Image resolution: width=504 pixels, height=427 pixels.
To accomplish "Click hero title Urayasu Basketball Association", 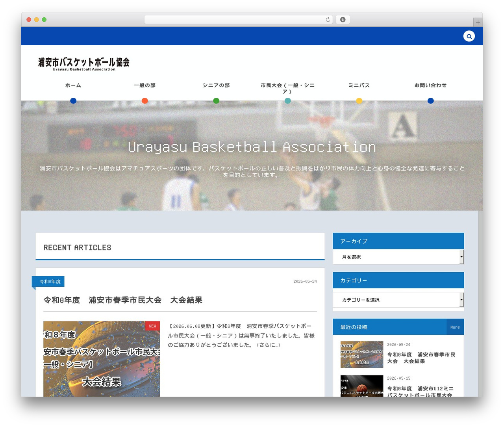I will tap(252, 147).
